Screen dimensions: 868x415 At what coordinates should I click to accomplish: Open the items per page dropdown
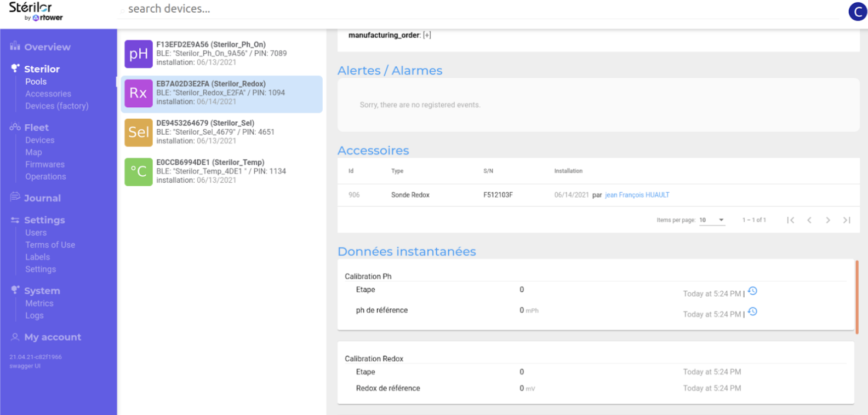[712, 220]
